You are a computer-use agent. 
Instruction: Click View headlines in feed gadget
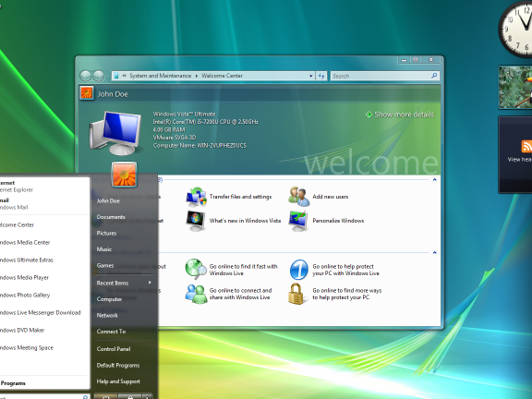click(519, 159)
